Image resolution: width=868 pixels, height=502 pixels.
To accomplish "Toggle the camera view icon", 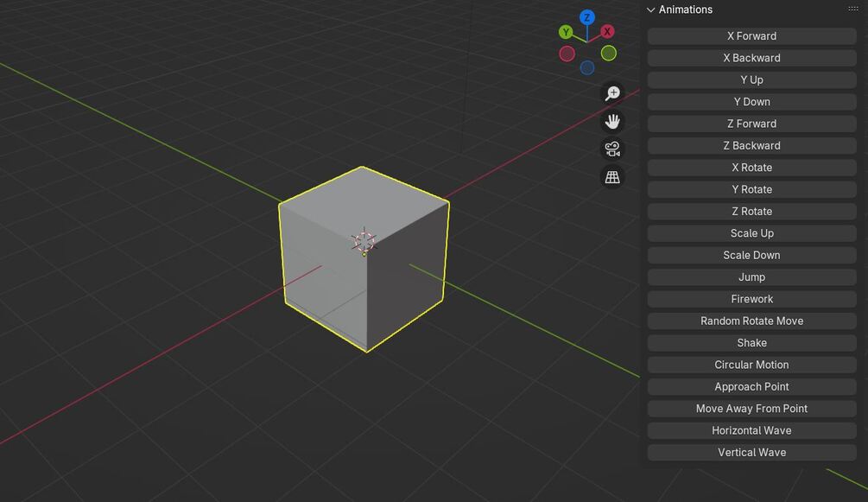I will (x=612, y=149).
